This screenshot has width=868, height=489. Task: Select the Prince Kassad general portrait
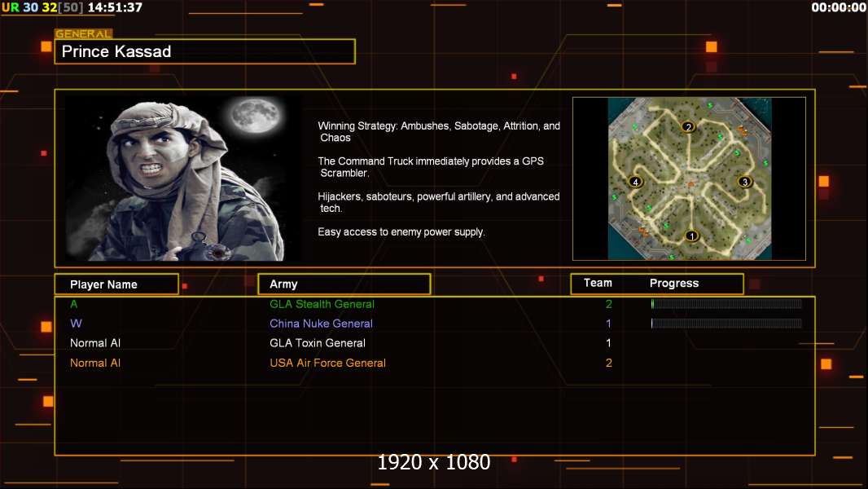[x=184, y=178]
